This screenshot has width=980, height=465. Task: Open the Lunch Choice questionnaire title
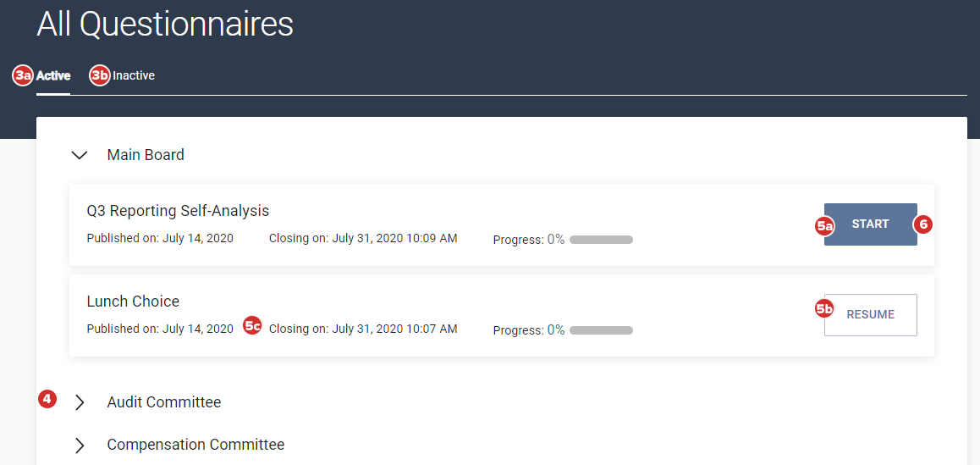(x=133, y=302)
